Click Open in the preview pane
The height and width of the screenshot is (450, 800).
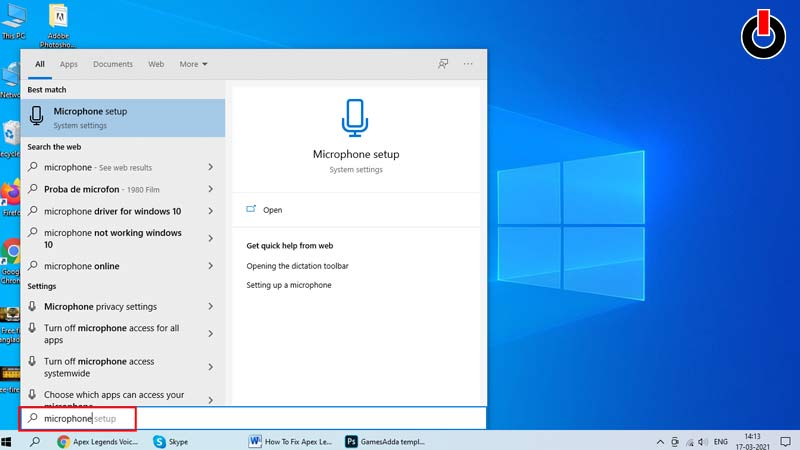pyautogui.click(x=272, y=210)
